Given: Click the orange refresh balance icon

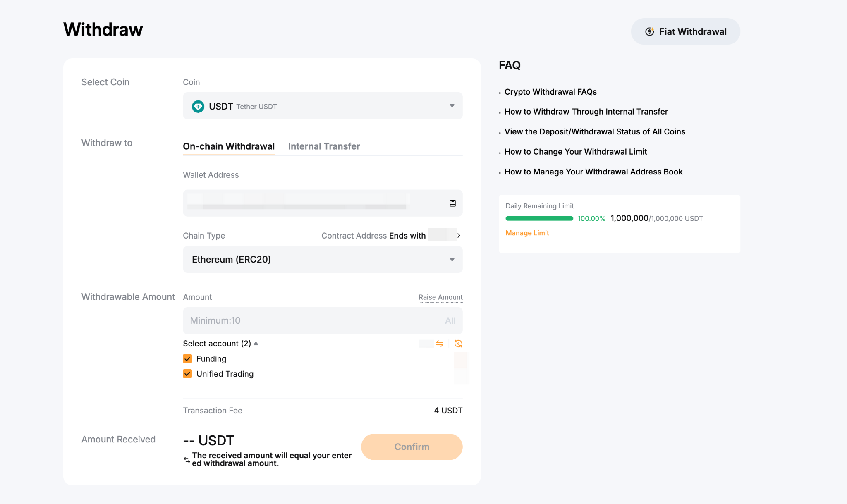Looking at the screenshot, I should pyautogui.click(x=458, y=344).
